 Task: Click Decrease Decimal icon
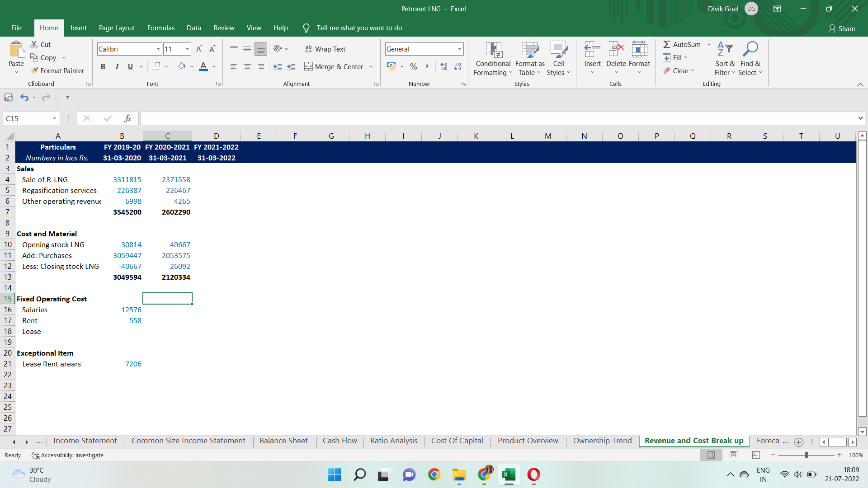tap(458, 66)
